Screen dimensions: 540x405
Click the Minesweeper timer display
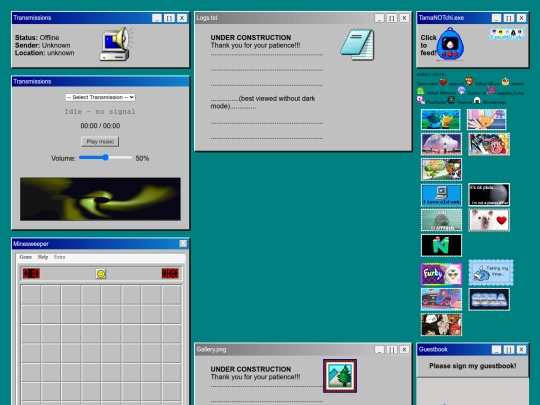click(170, 274)
